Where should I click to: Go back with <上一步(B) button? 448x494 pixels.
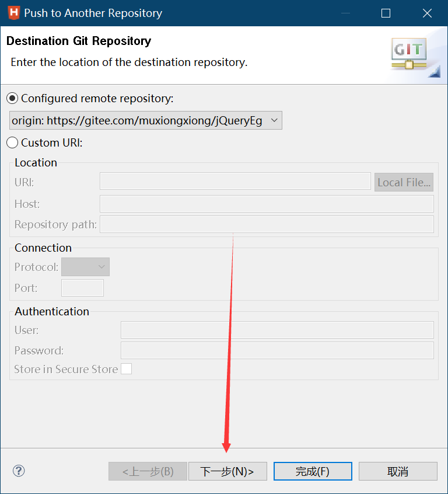pyautogui.click(x=148, y=471)
